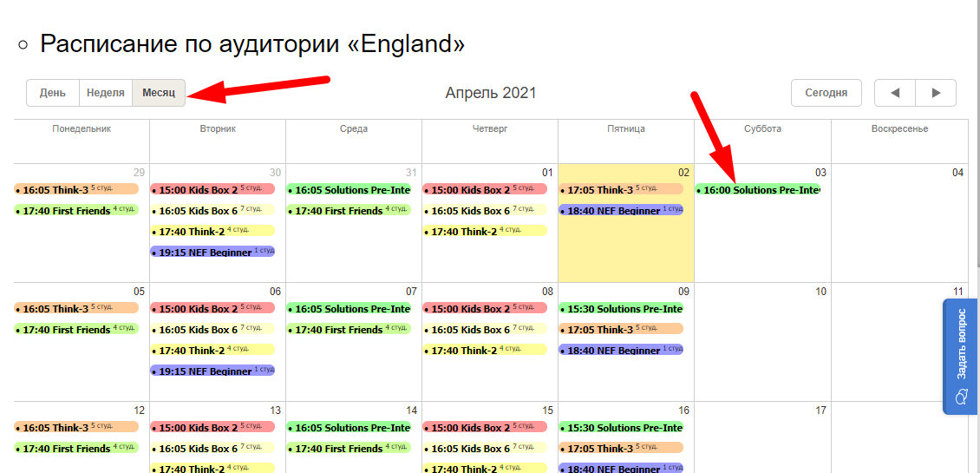Open 16:05 Kids Box 6 on Tuesday 30
The image size is (980, 473).
pos(212,210)
